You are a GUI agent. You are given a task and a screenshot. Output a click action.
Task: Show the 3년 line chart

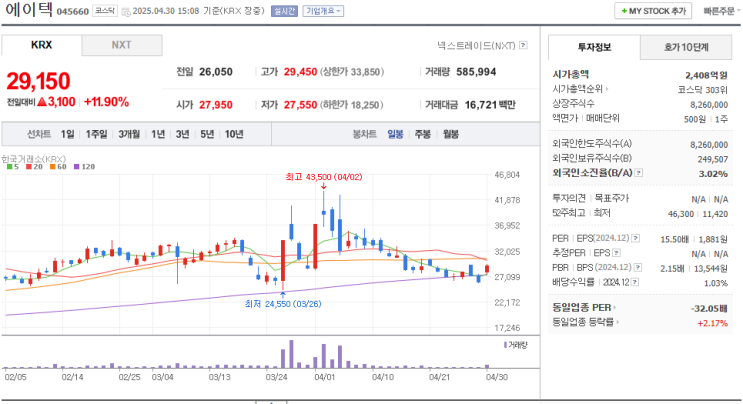tap(182, 135)
